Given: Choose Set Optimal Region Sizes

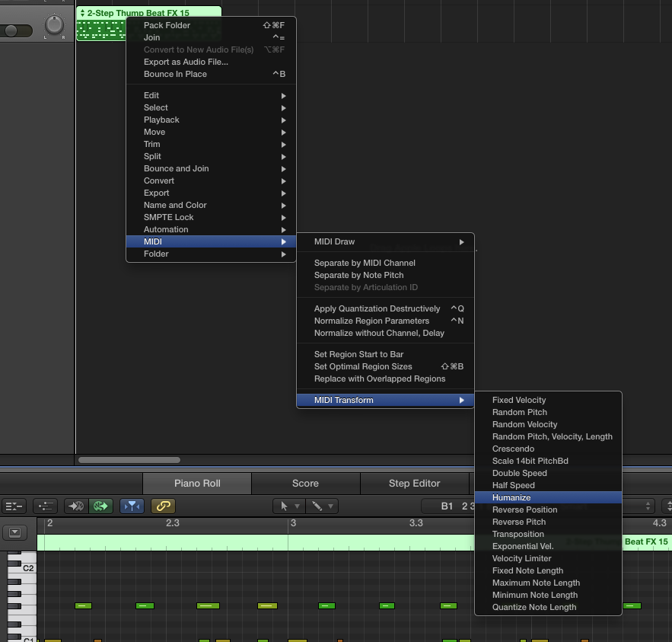Looking at the screenshot, I should coord(385,366).
